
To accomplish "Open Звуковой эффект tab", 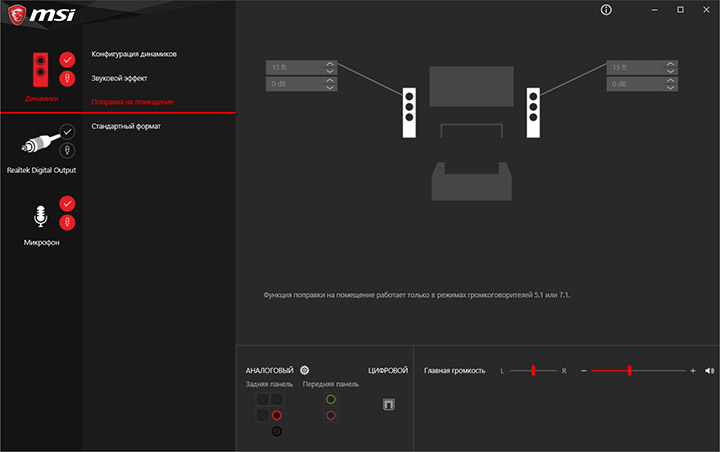I will (119, 78).
